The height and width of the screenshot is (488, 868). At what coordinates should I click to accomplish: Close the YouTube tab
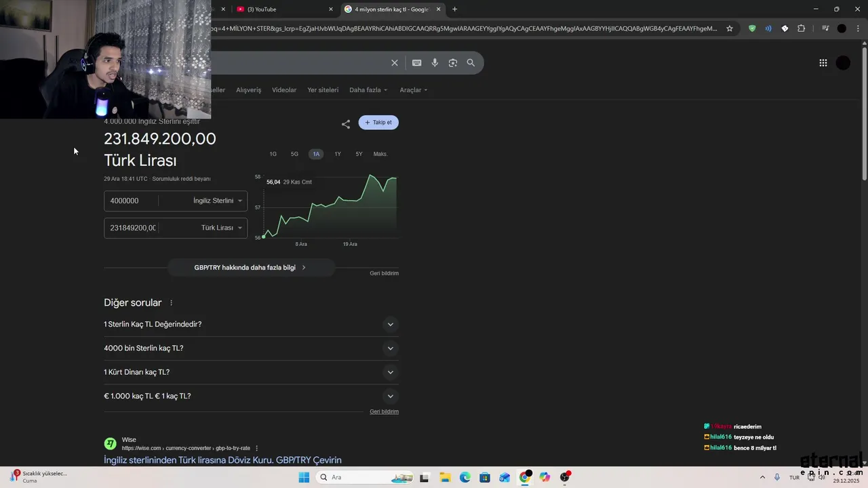pos(331,9)
